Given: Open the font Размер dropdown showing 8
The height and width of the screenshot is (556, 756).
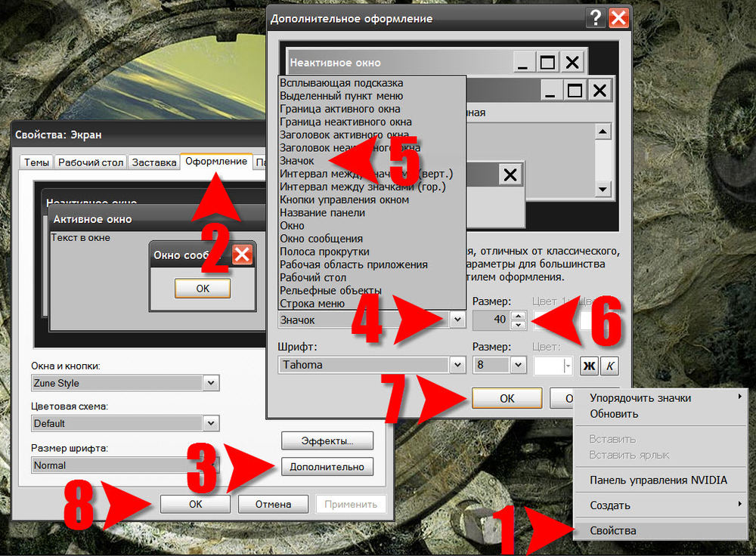Looking at the screenshot, I should tap(518, 365).
